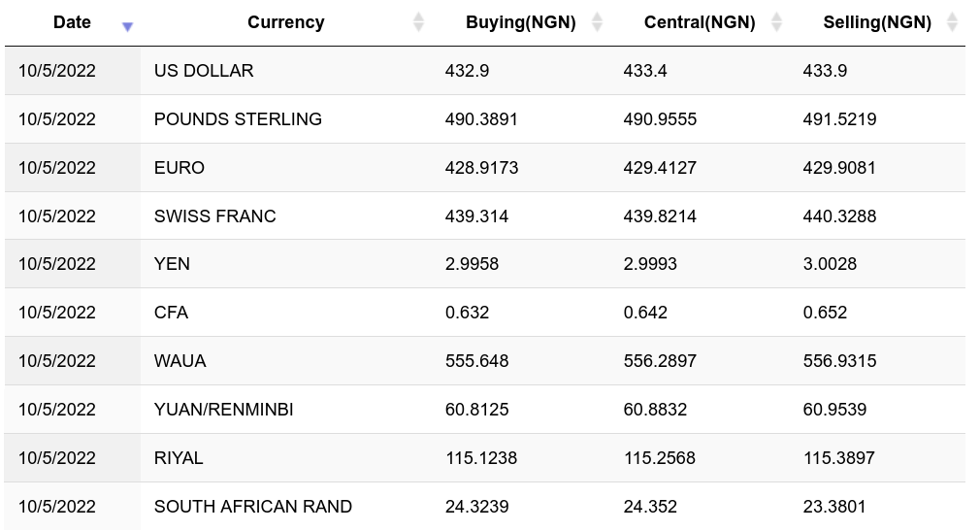Sort table by Date header
Viewport: 980px width, 531px height.
pyautogui.click(x=72, y=22)
